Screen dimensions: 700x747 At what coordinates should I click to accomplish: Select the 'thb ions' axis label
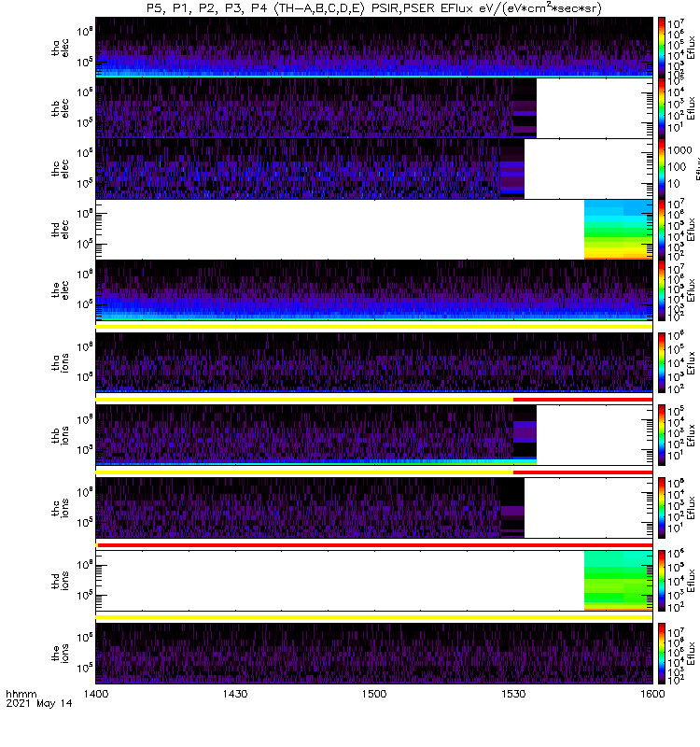(x=60, y=435)
